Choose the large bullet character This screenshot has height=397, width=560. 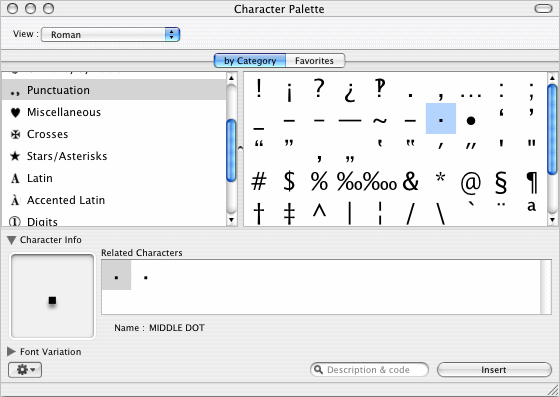(x=471, y=121)
